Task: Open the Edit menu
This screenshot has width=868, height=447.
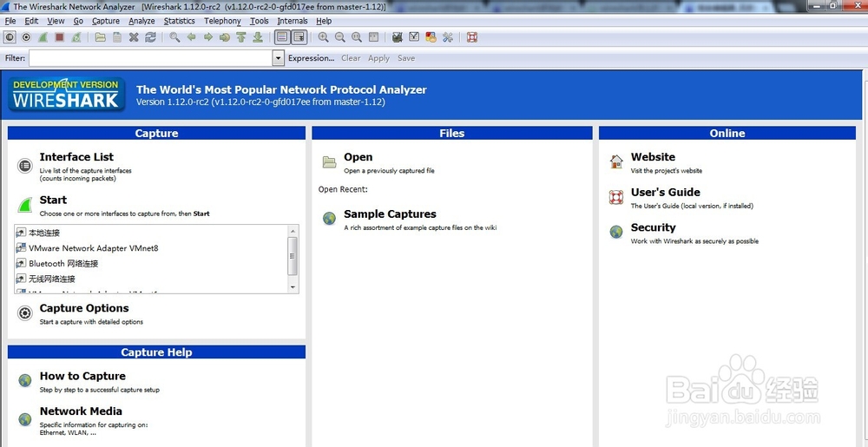Action: coord(31,21)
